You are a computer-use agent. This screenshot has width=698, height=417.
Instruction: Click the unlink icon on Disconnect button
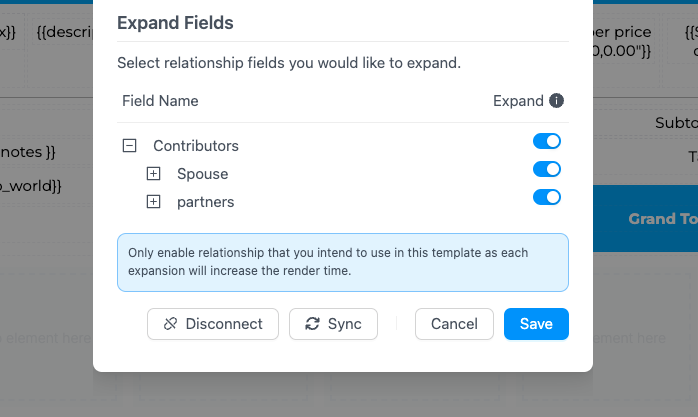tap(170, 324)
